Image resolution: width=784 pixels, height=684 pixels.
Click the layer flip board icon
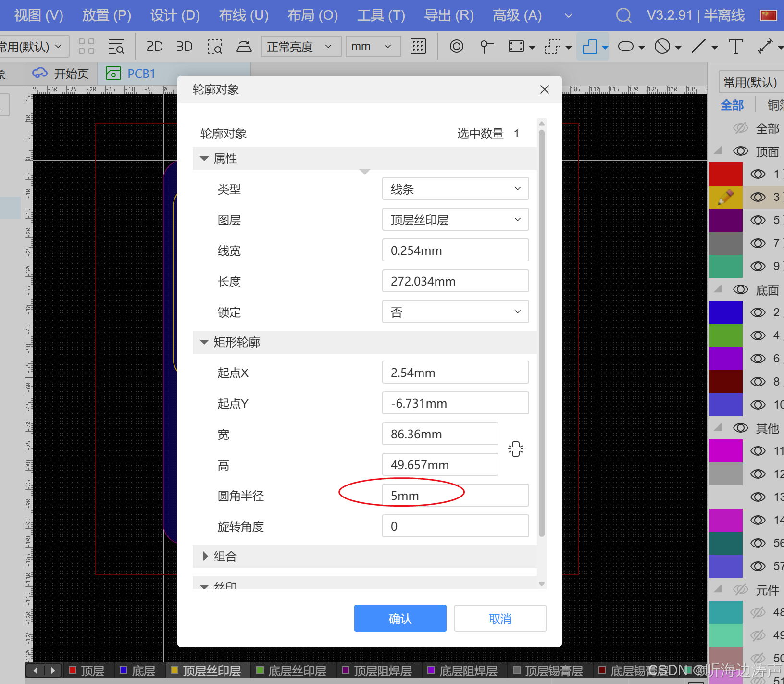(x=244, y=47)
